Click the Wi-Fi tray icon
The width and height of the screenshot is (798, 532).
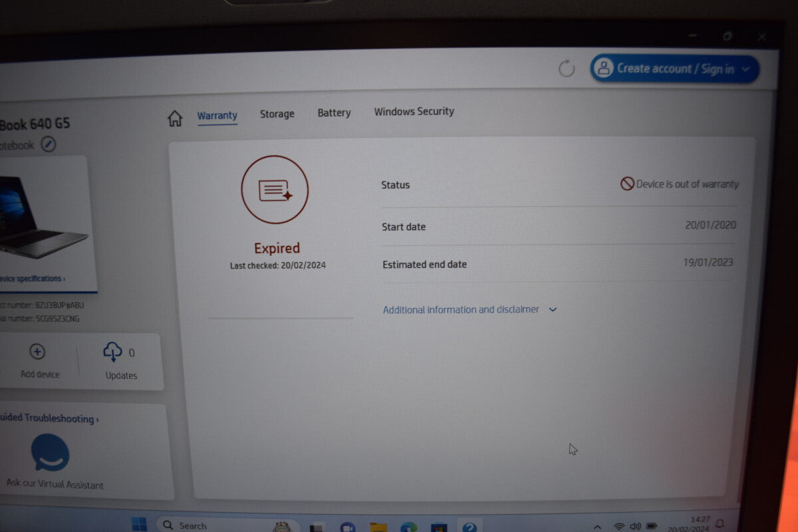[619, 526]
